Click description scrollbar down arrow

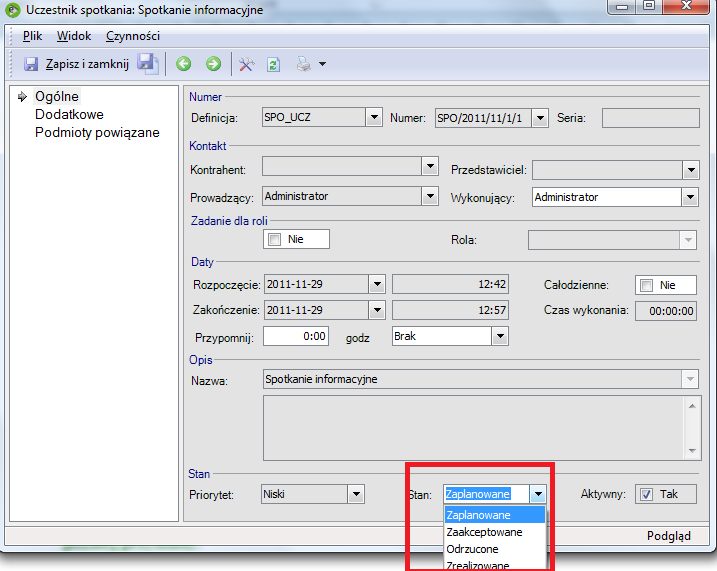692,451
